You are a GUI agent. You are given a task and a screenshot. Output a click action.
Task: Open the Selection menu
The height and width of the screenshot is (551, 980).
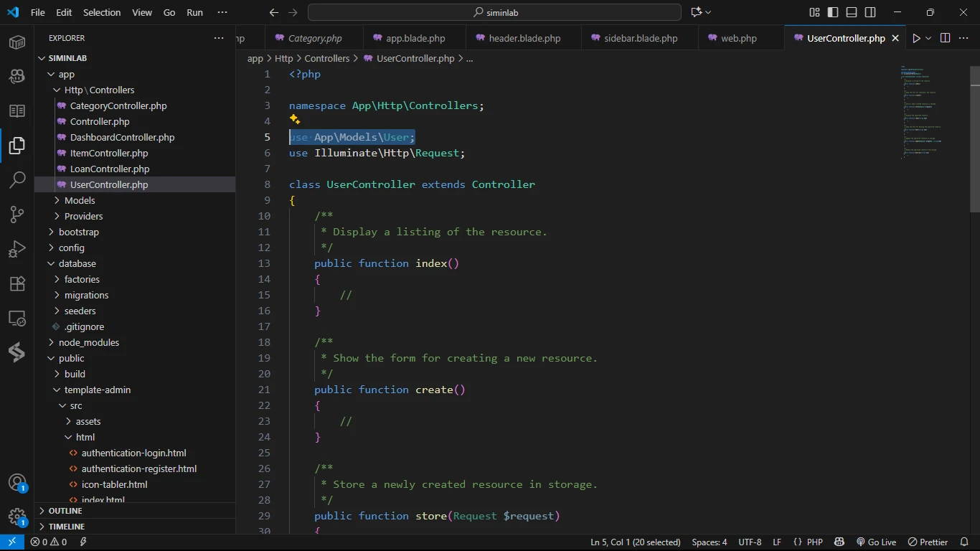coord(102,12)
